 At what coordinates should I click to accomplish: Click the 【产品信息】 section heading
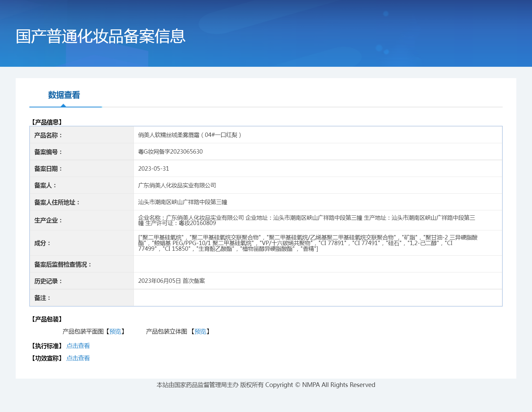[47, 122]
